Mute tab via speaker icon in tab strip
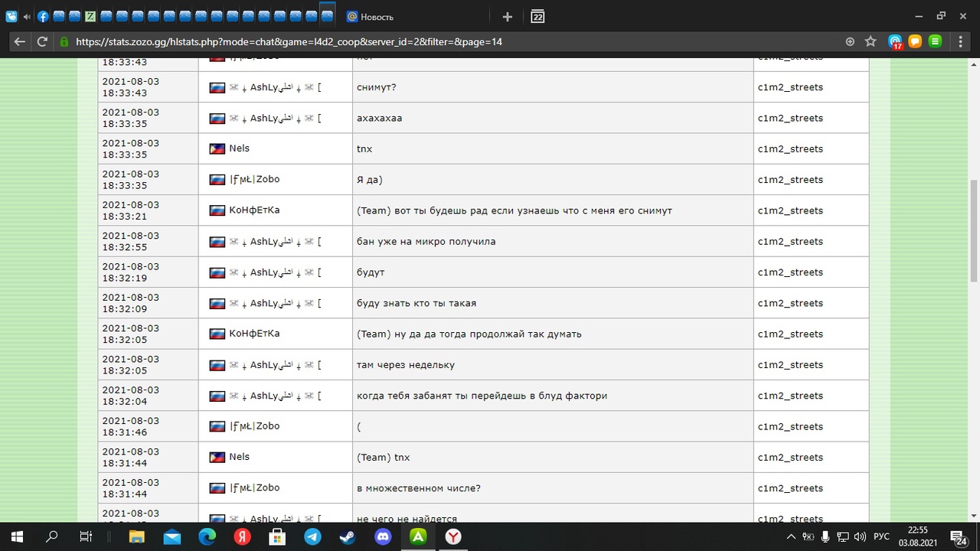980x551 pixels. (x=28, y=17)
